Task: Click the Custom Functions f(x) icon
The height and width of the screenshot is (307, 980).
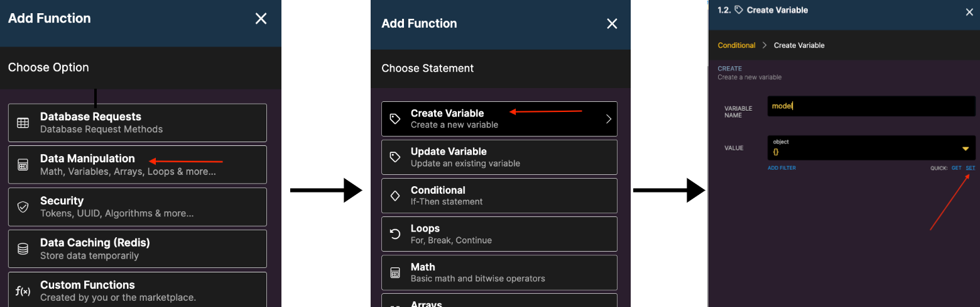Action: (x=23, y=291)
